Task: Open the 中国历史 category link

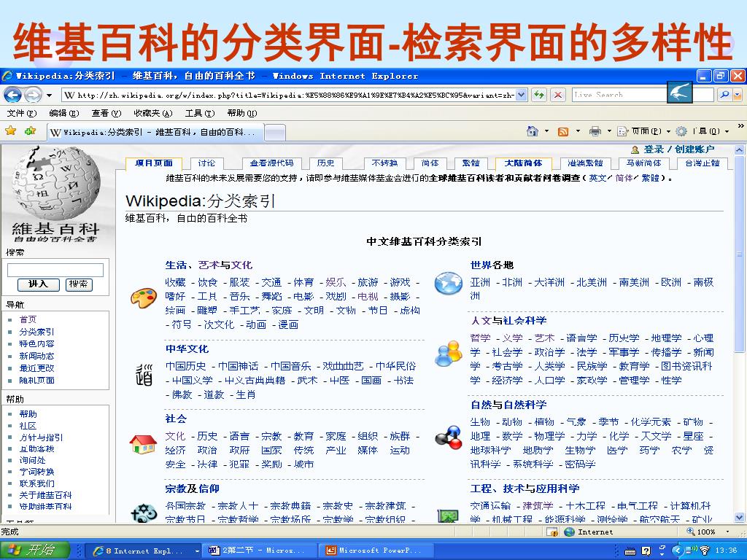Action: tap(186, 366)
